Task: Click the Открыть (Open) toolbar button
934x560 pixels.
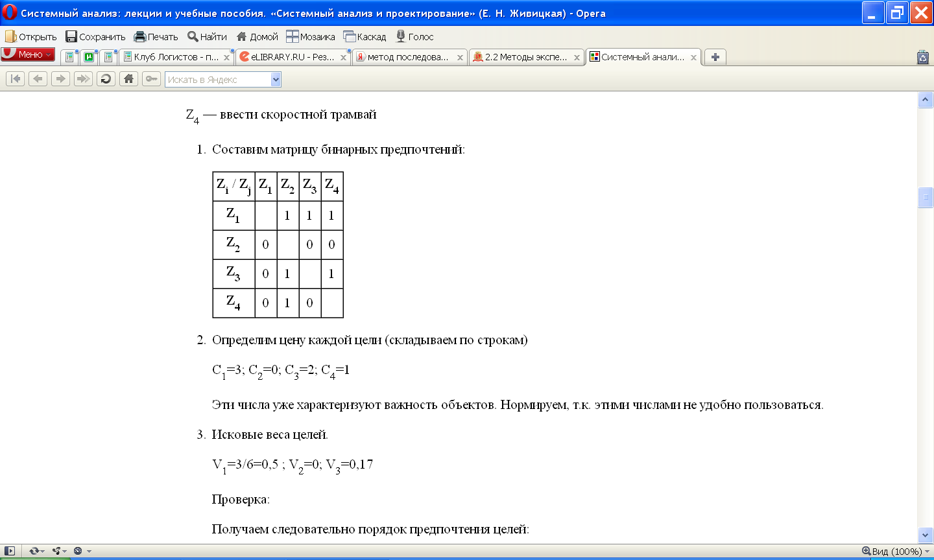Action: pos(31,37)
